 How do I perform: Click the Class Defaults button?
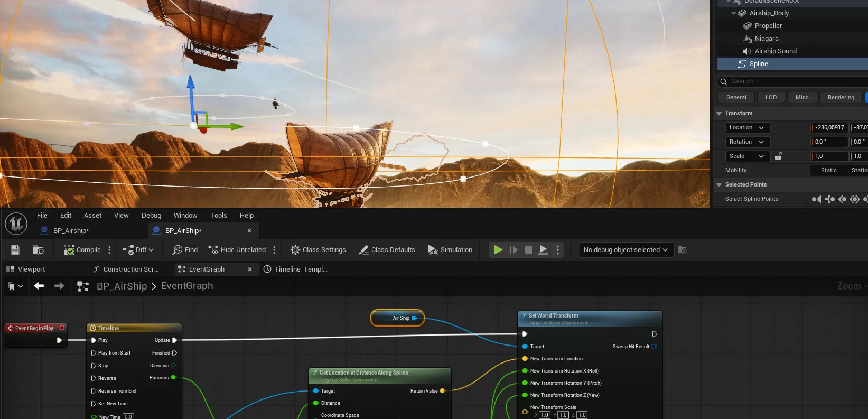pos(387,250)
